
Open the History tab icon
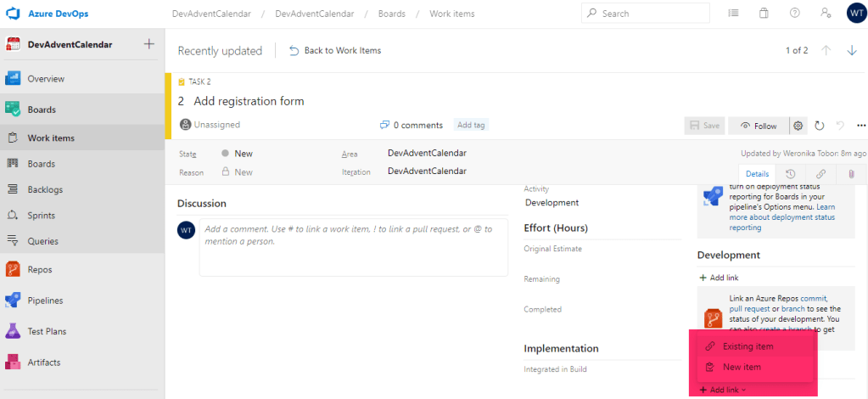click(790, 174)
